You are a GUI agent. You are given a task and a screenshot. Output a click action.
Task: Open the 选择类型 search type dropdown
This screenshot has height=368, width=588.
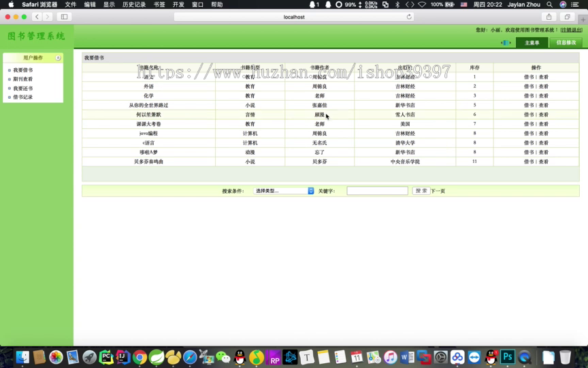tap(284, 191)
